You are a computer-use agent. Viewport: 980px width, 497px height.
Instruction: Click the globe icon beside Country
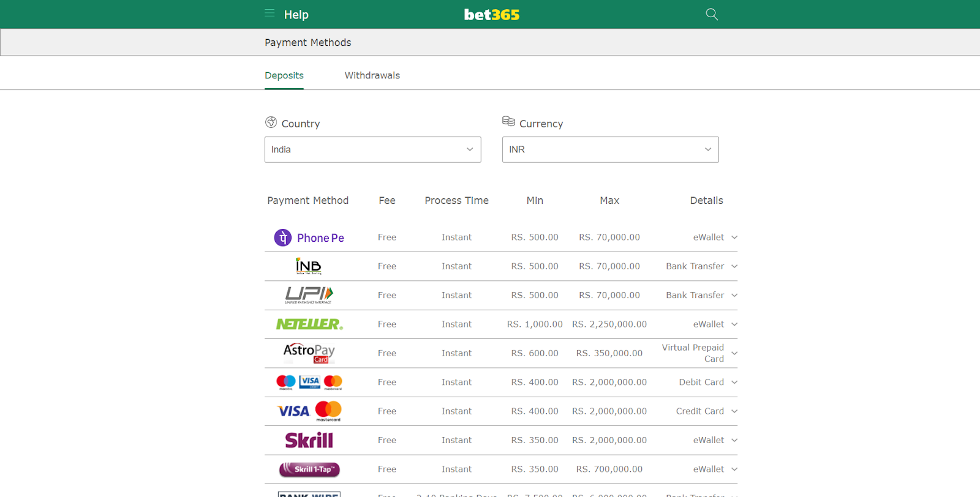pos(271,122)
